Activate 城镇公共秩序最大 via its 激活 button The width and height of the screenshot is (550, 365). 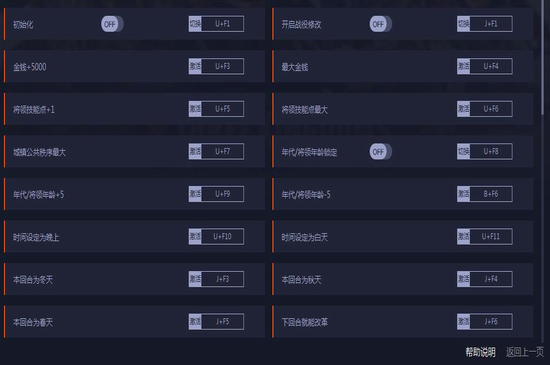[x=195, y=151]
